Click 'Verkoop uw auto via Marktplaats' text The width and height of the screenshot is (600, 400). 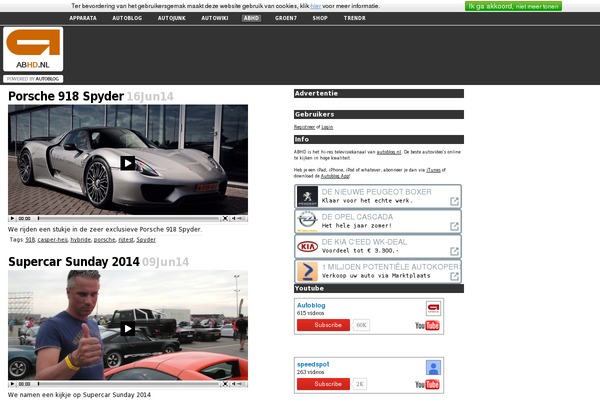376,276
